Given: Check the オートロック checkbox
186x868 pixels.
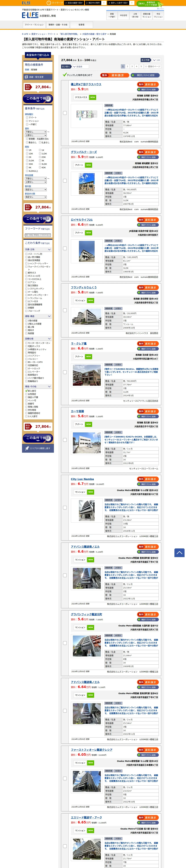Looking at the screenshot, I should coord(26,369).
